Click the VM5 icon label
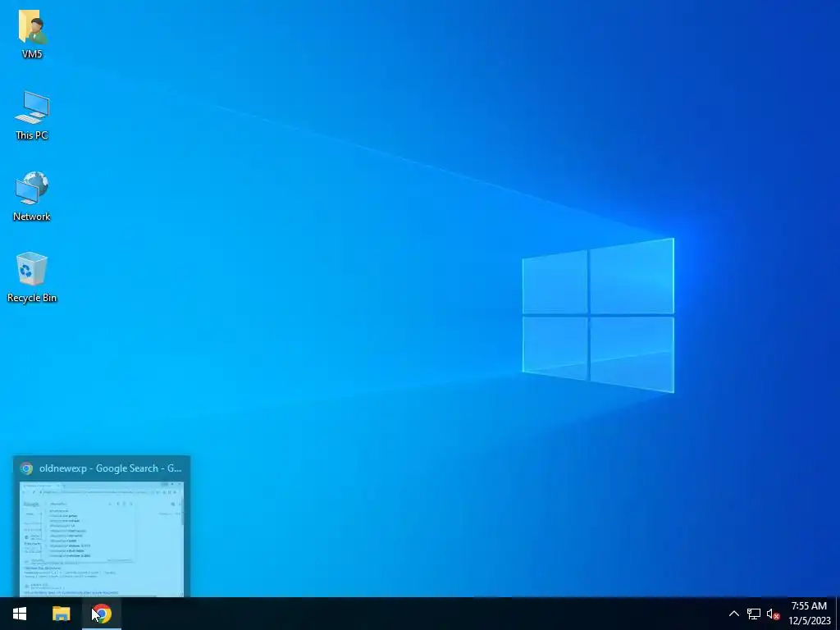Screen dimensions: 840x630 (x=32, y=53)
